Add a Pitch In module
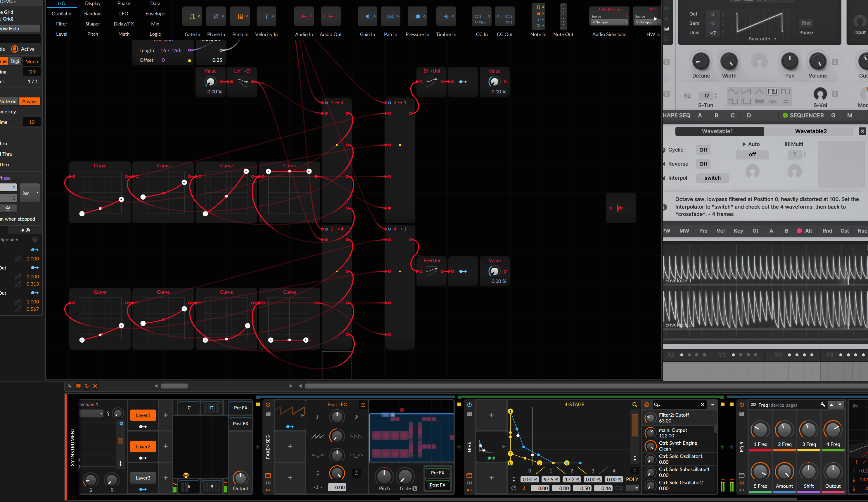The width and height of the screenshot is (868, 502). [x=240, y=17]
